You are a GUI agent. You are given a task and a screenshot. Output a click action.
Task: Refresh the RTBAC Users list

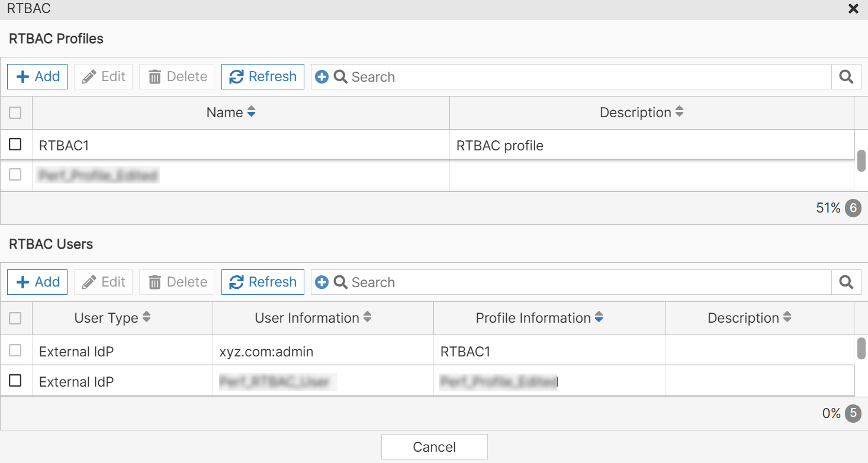point(262,282)
